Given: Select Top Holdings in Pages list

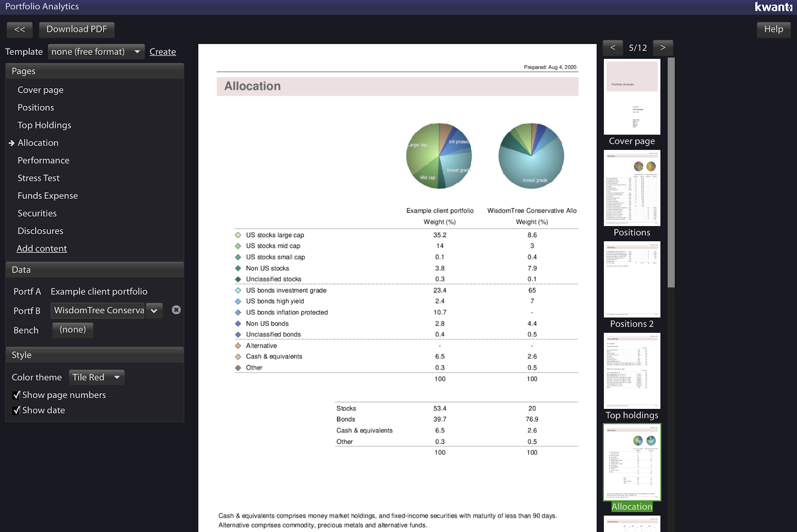Looking at the screenshot, I should pyautogui.click(x=44, y=126).
